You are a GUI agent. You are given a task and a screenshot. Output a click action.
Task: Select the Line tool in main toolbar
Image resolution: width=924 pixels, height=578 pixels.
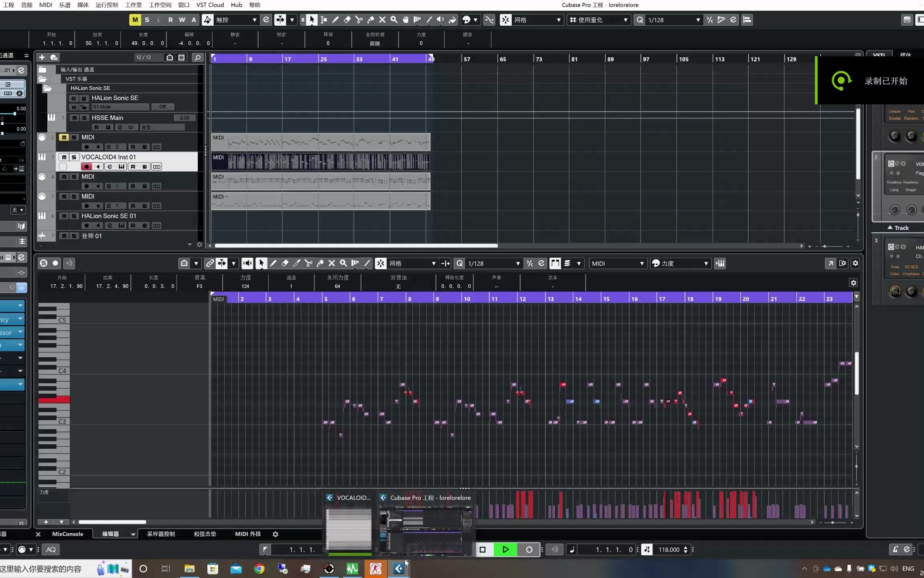(429, 20)
